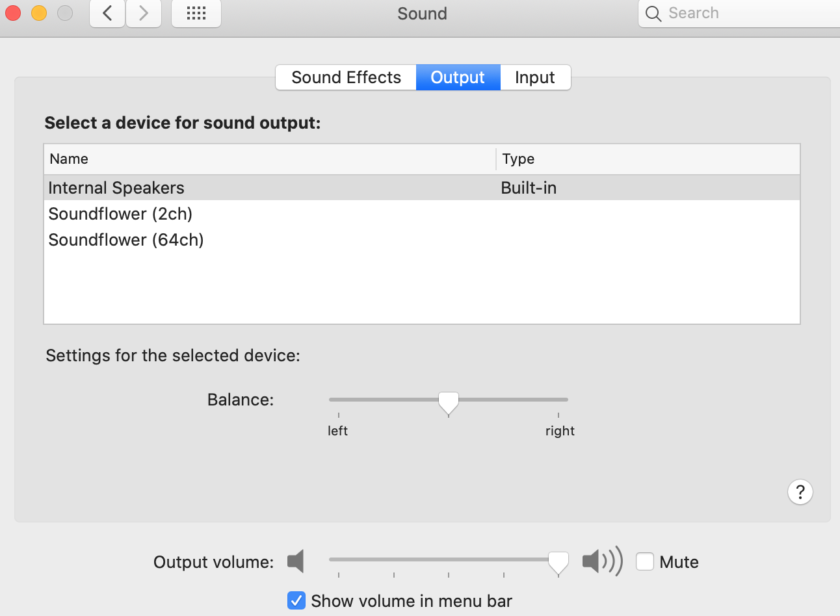Open the Show All preferences grid
Image resolution: width=840 pixels, height=616 pixels.
pos(196,13)
